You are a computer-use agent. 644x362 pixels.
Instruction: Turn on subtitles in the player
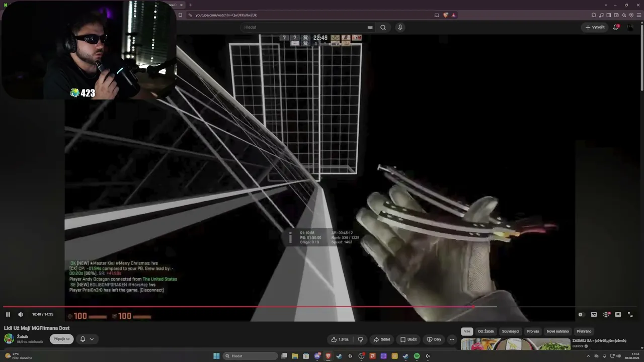(594, 314)
